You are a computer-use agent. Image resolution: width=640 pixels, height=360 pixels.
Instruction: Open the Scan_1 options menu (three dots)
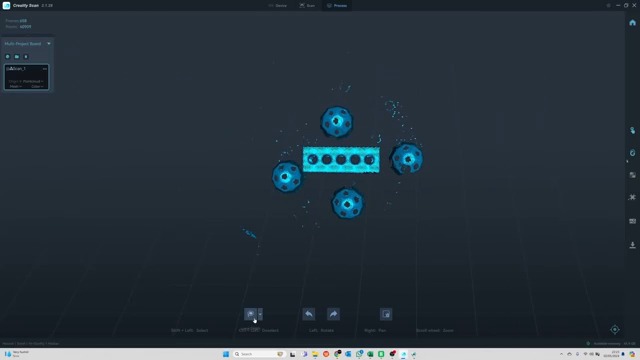(44, 69)
